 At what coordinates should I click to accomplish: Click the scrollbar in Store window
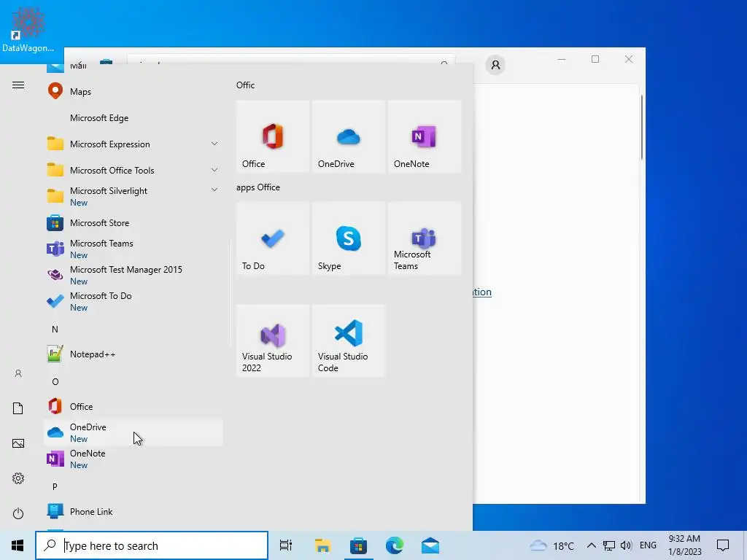(642, 127)
